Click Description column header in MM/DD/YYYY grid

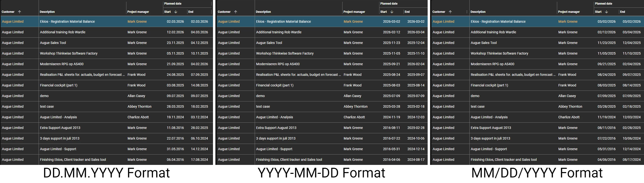tap(478, 12)
